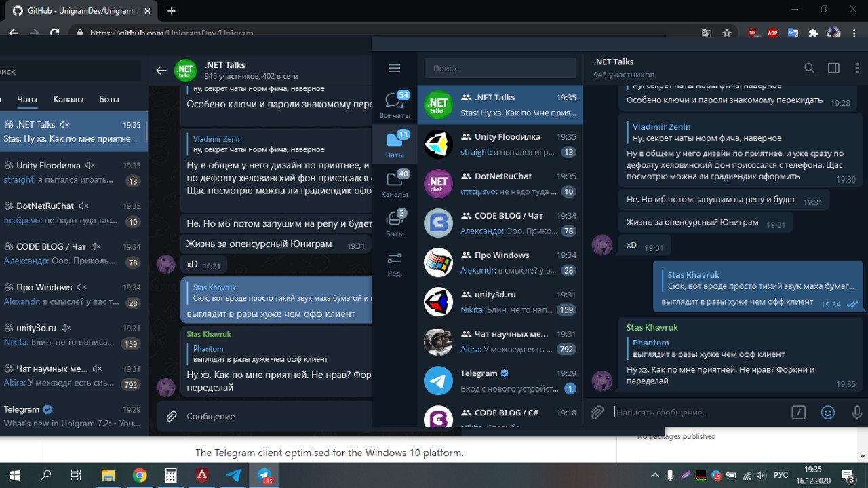Click the 'Ред.' edit folders icon

click(x=395, y=263)
